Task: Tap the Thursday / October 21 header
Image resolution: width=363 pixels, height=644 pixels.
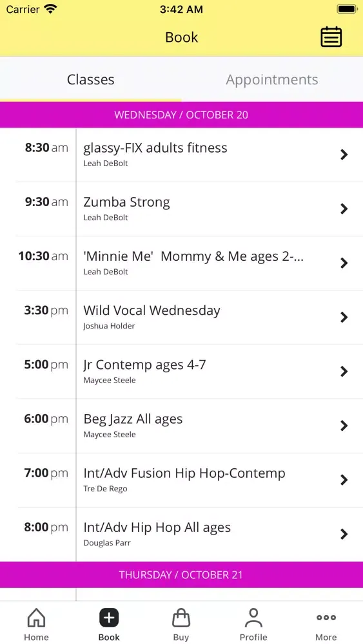Action: pyautogui.click(x=181, y=574)
